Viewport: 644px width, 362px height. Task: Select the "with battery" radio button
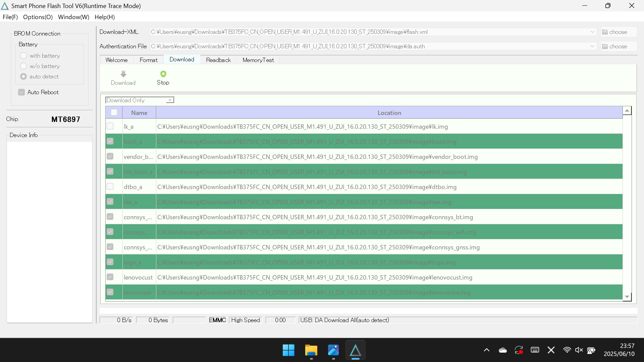(x=24, y=56)
